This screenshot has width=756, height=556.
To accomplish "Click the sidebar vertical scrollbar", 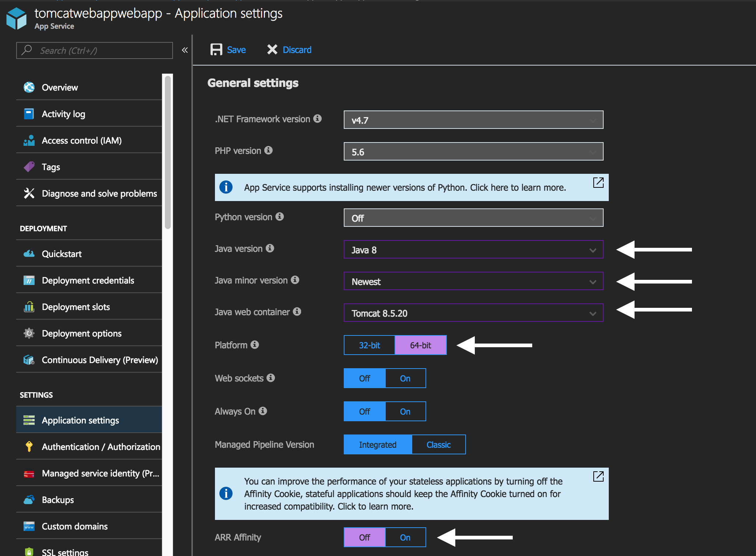I will coord(168,152).
